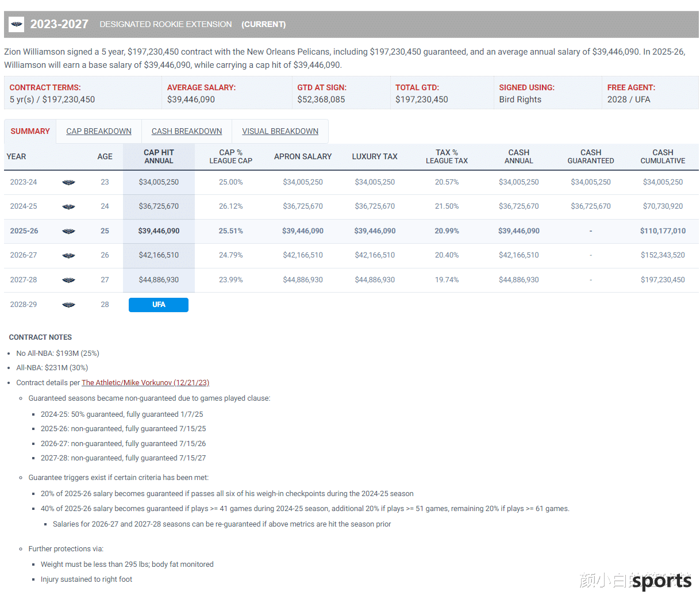This screenshot has height=599, width=700.
Task: Click the Pelicans team icon in the 2023-24 row
Action: coord(68,182)
